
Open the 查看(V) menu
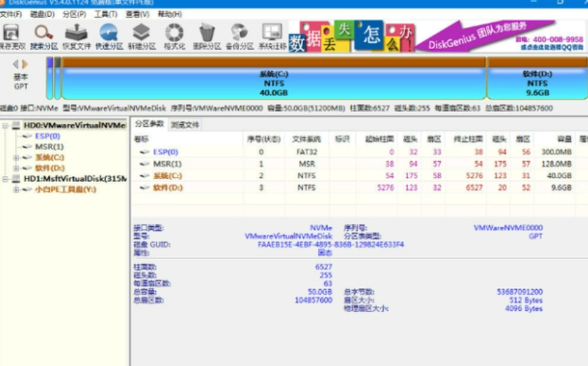137,14
